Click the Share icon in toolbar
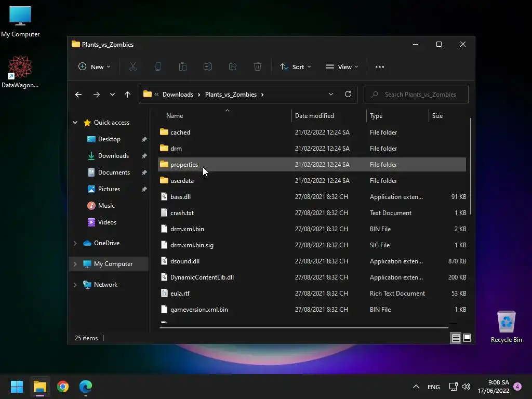 (232, 67)
